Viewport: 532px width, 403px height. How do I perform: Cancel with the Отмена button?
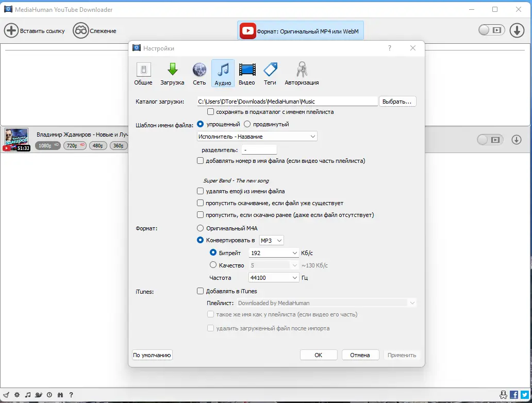pos(360,355)
